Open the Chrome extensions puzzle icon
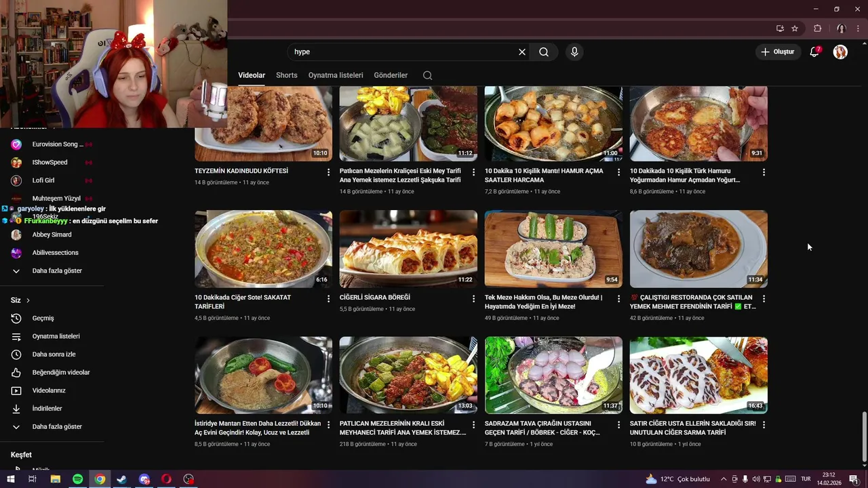This screenshot has height=488, width=868. [817, 28]
